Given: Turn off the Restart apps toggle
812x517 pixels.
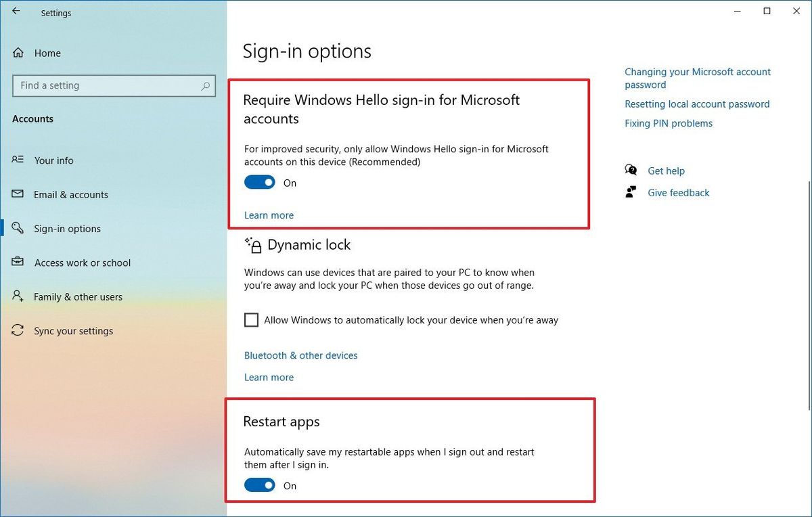Looking at the screenshot, I should pos(259,485).
